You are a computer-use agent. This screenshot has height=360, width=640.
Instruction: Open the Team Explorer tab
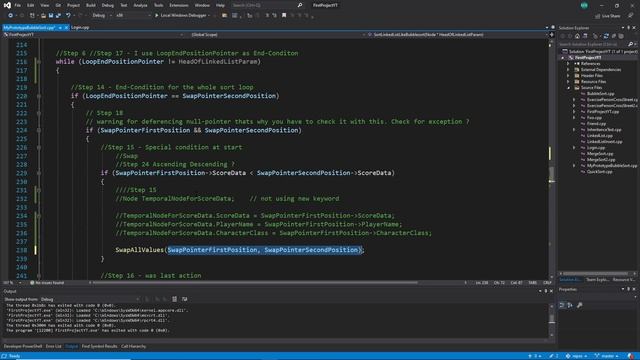(x=597, y=280)
